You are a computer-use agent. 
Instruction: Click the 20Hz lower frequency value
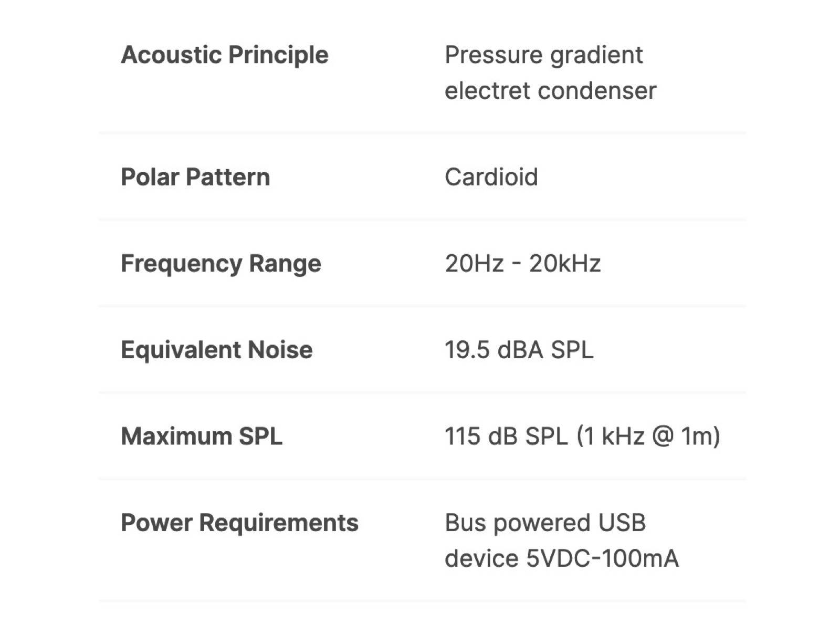coord(474,263)
